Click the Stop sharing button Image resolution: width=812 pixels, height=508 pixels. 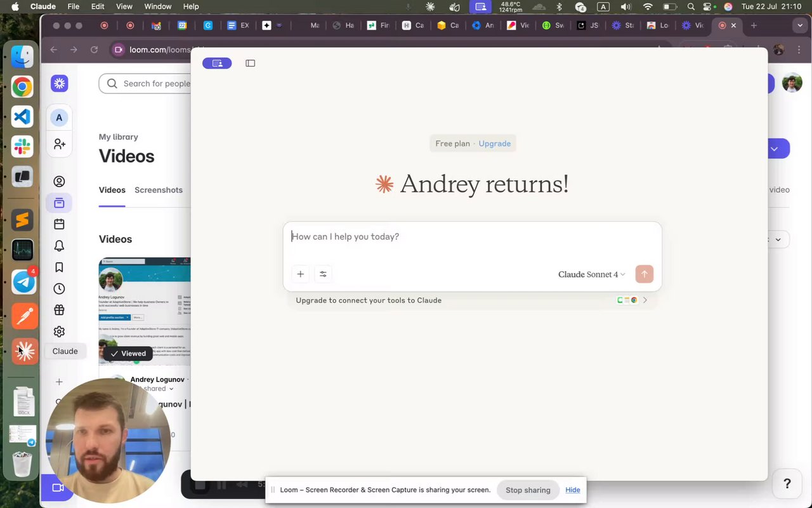[528, 490]
